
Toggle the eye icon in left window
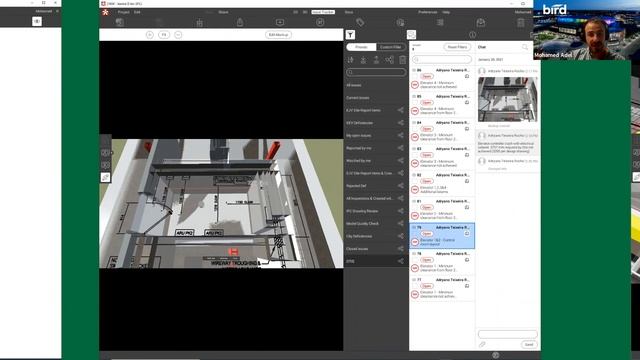(37, 21)
